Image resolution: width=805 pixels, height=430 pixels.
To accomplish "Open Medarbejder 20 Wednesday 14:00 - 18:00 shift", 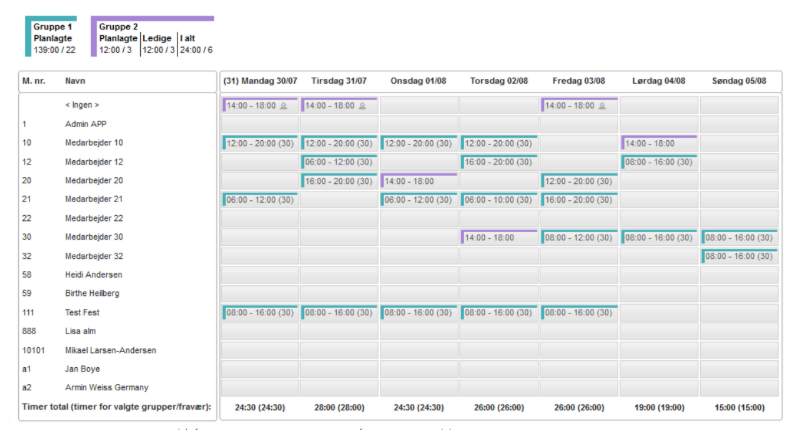I will click(x=418, y=181).
